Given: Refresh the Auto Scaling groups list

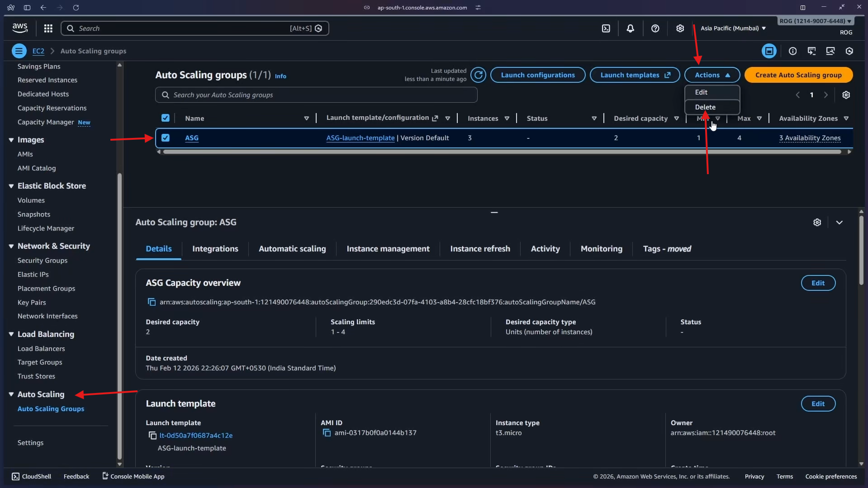Looking at the screenshot, I should coord(479,75).
